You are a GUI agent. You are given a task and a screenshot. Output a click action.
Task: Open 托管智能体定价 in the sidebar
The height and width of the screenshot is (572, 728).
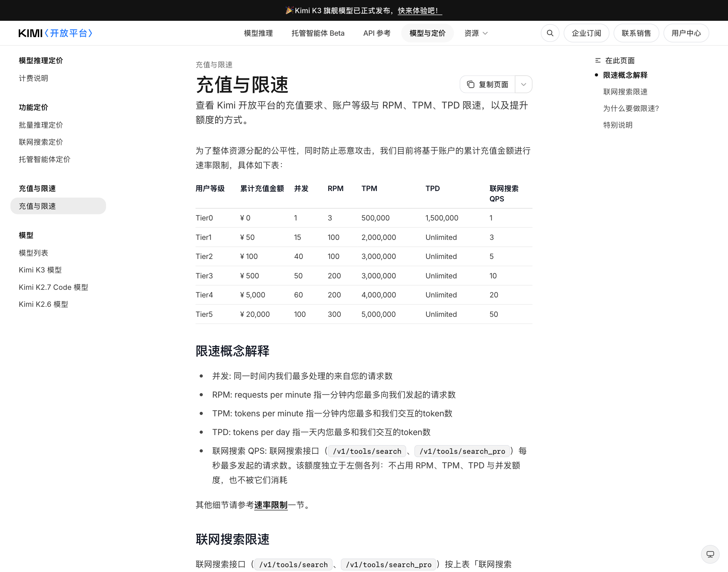point(45,159)
